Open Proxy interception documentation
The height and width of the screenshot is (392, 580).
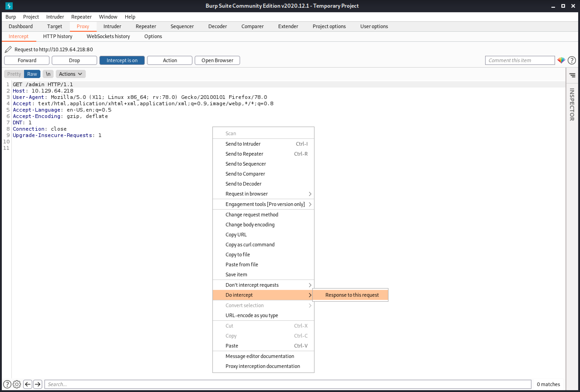pos(263,366)
